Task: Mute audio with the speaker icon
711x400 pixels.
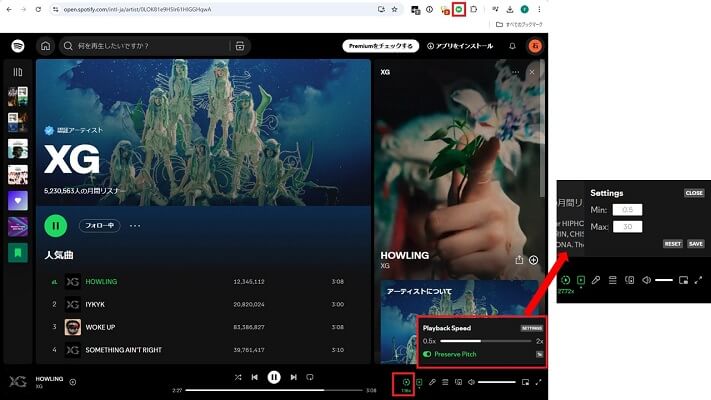Action: pos(472,382)
